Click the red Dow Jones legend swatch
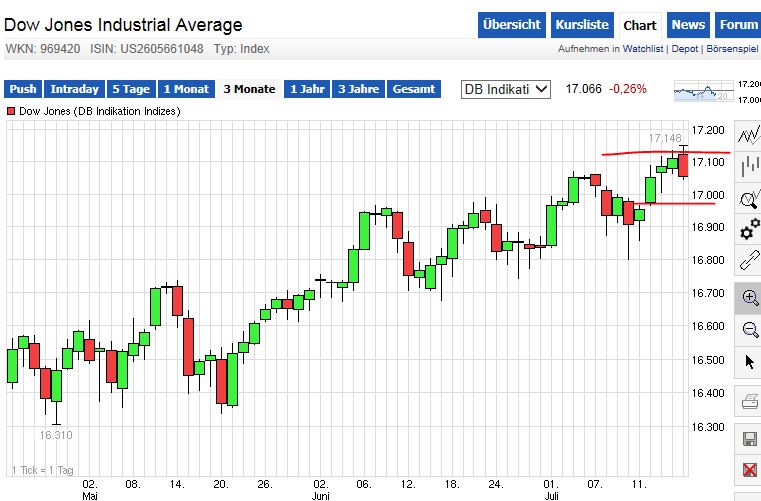761x501 pixels. coord(11,111)
